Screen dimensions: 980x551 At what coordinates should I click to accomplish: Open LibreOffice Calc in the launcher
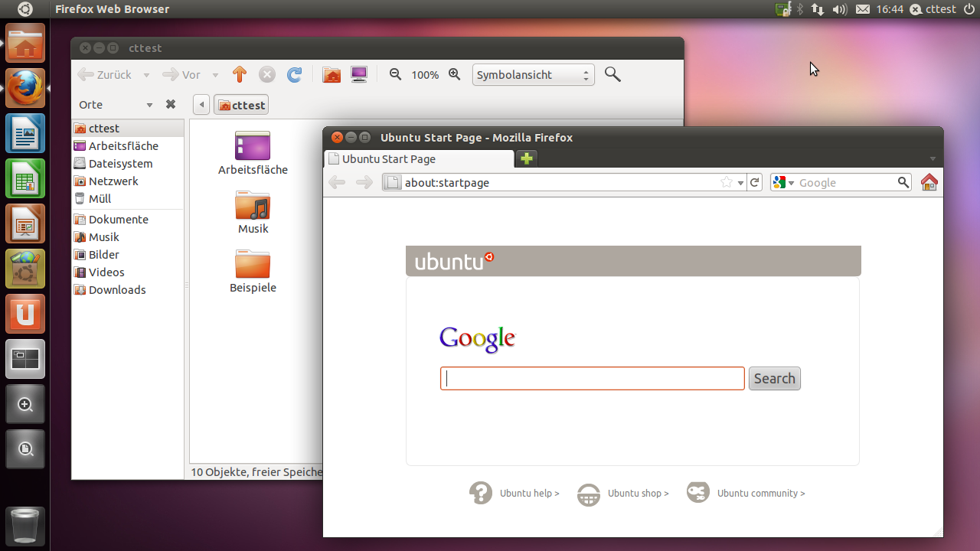click(x=25, y=178)
